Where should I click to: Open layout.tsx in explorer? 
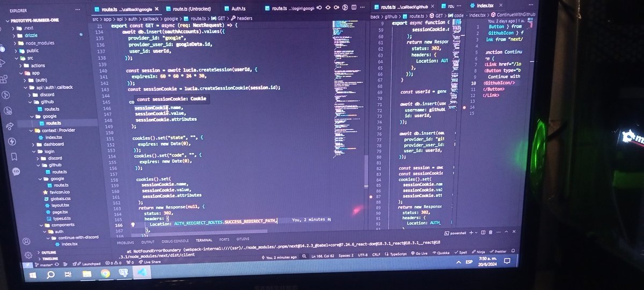56,205
